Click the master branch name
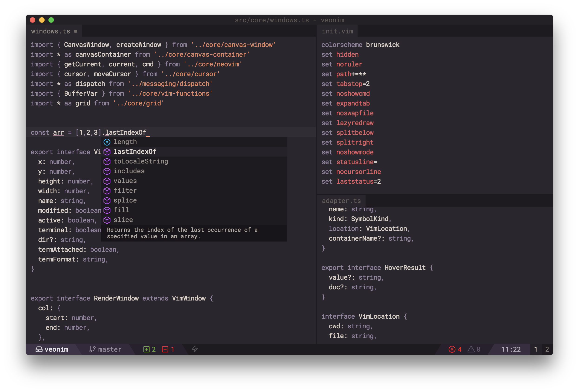The height and width of the screenshot is (392, 579). (110, 350)
